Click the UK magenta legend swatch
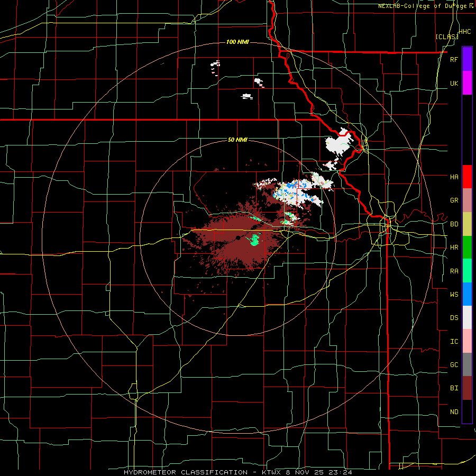Viewport: 476px width, 476px height. coord(467,83)
